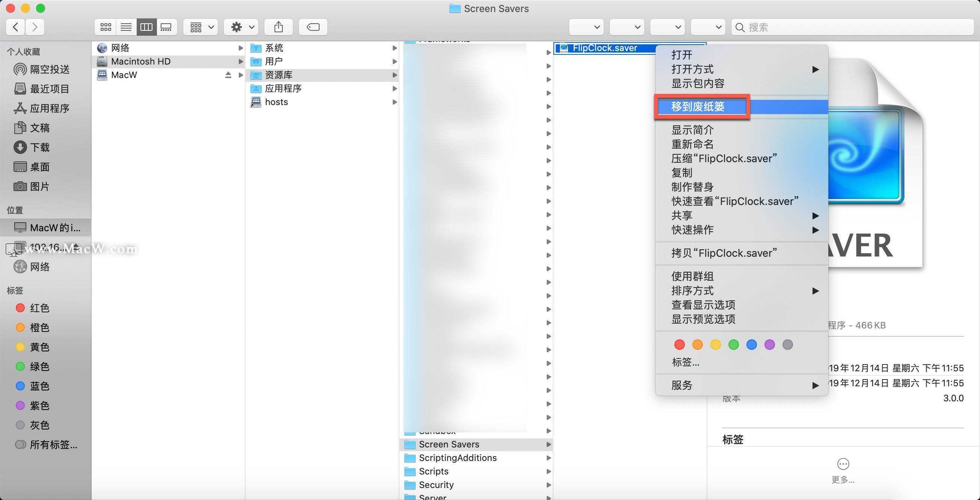Choose Show Package Contents menu item
980x500 pixels.
(698, 83)
